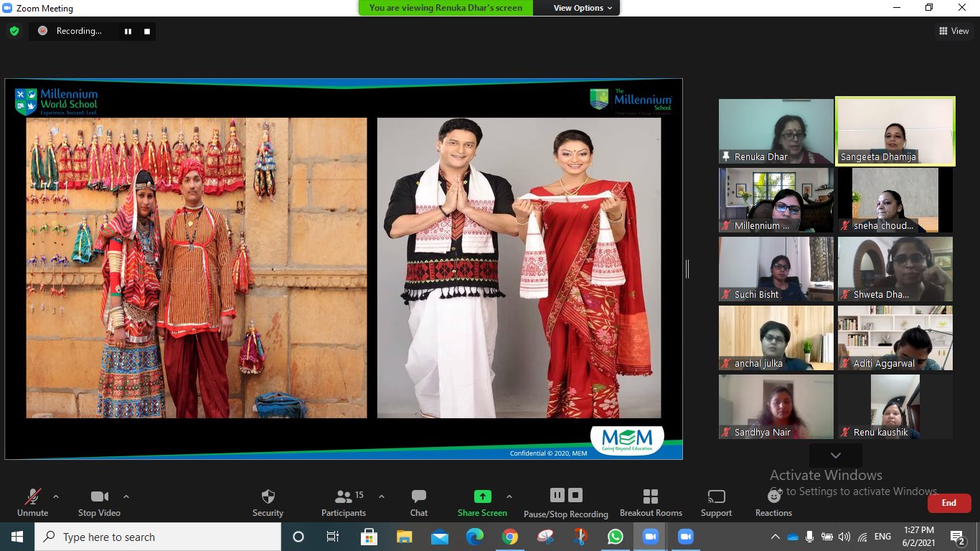Open the View layout menu
Viewport: 980px width, 551px height.
click(953, 31)
